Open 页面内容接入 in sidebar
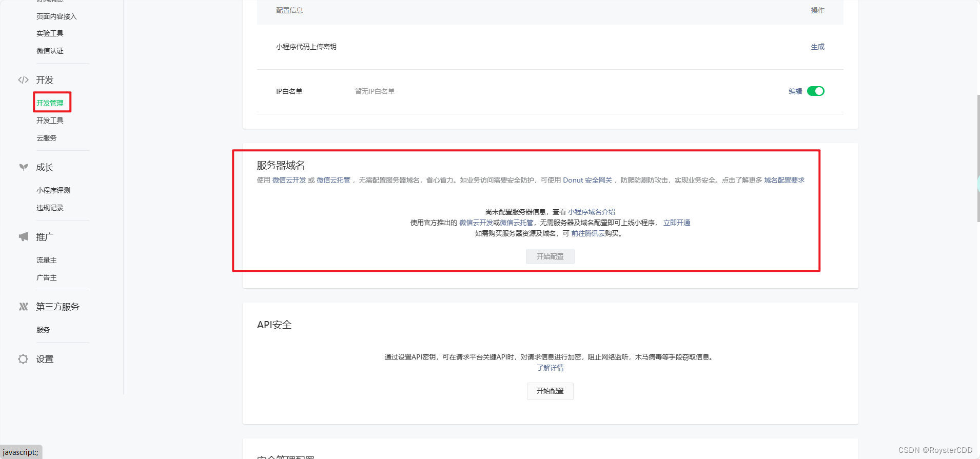The width and height of the screenshot is (980, 459). [x=56, y=16]
